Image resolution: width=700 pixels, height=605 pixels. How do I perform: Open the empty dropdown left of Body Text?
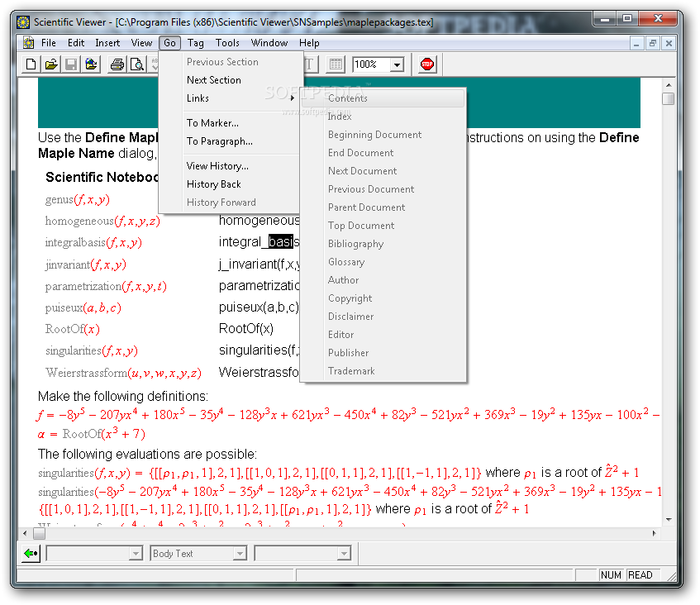point(136,554)
